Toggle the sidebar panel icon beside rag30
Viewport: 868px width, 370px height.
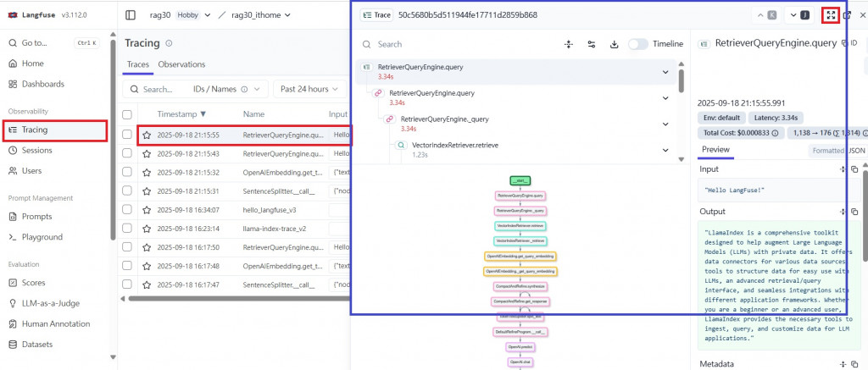[131, 15]
